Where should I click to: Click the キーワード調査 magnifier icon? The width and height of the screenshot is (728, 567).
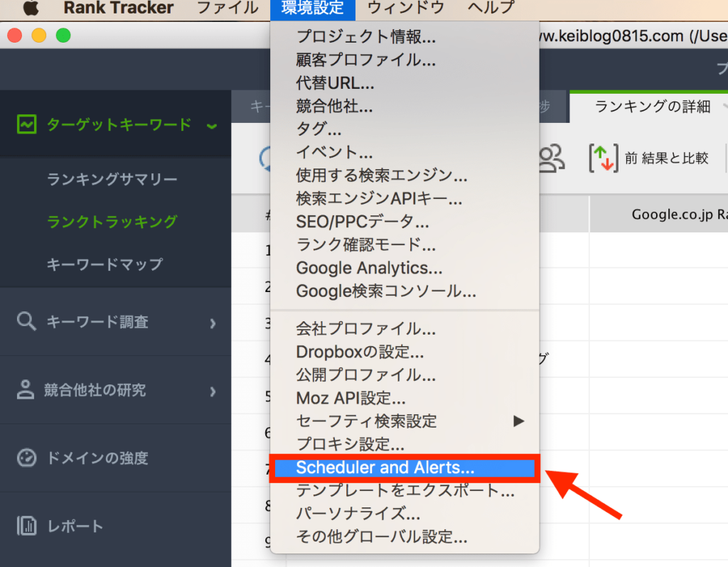(x=26, y=321)
